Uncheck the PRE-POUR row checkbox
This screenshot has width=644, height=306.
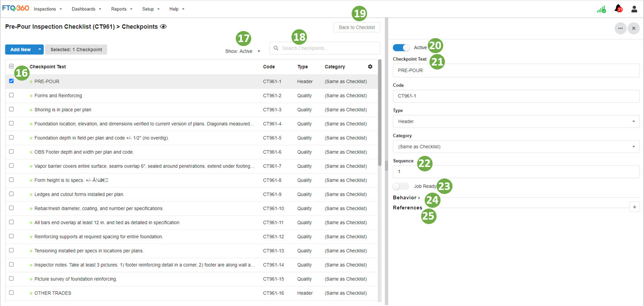coord(11,81)
